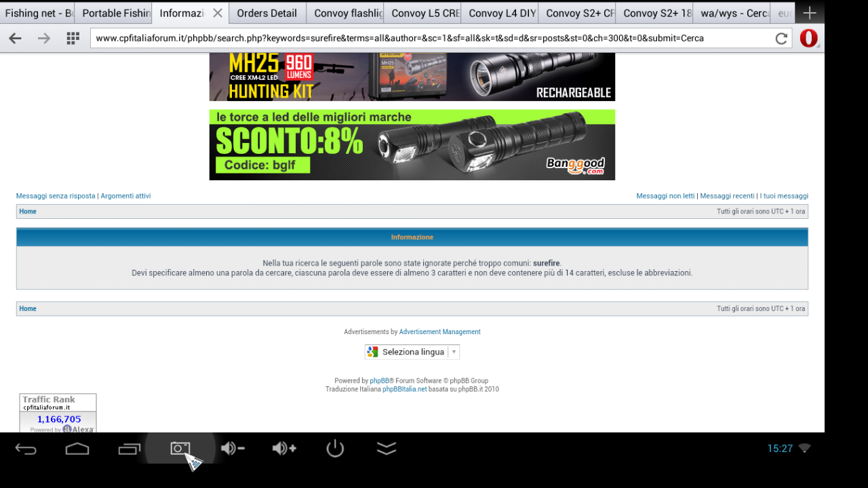Open the Banggood SCONTO 8% banner

pyautogui.click(x=412, y=145)
